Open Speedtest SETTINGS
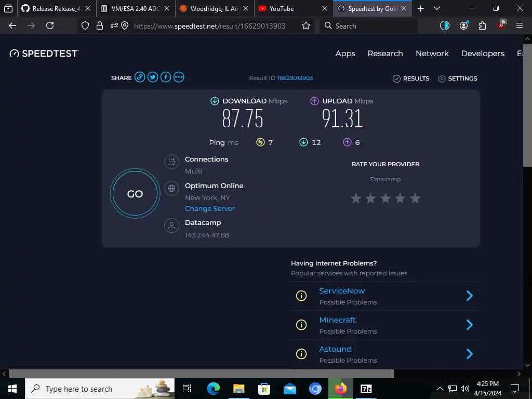The height and width of the screenshot is (399, 532). coord(457,78)
